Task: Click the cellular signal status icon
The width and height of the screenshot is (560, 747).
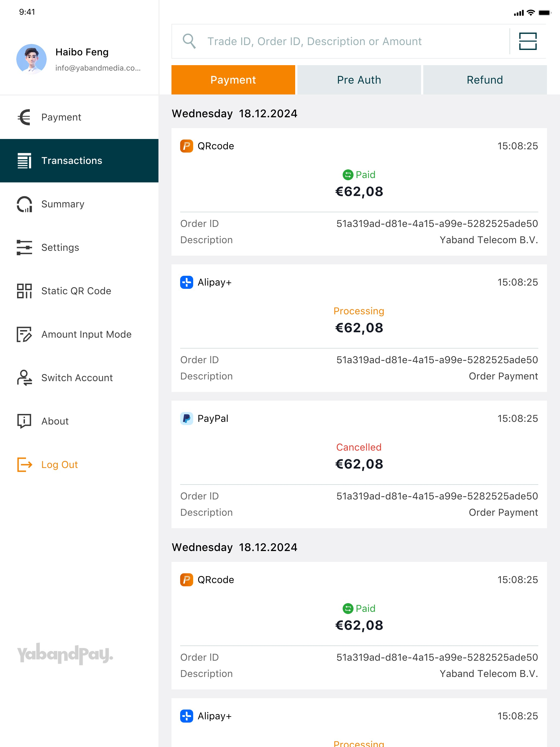Action: click(x=519, y=13)
